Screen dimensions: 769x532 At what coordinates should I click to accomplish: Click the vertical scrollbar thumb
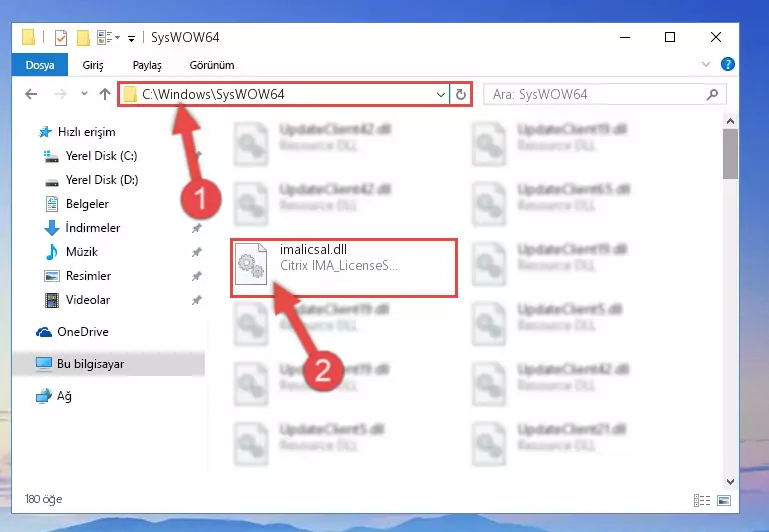(x=730, y=154)
